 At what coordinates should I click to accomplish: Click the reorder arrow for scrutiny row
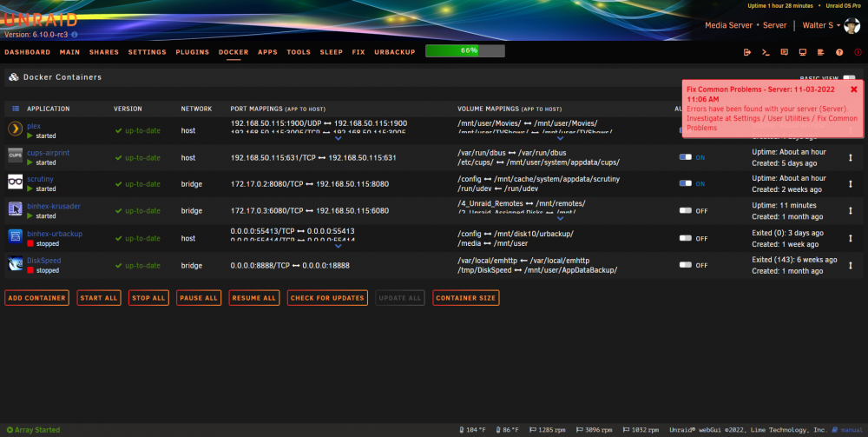(851, 184)
